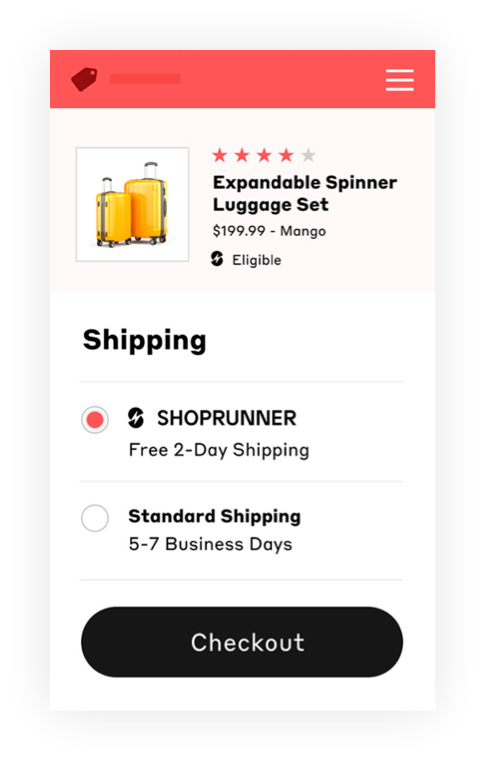Click the SHOPRUNNER option label
484x760 pixels.
tap(227, 418)
